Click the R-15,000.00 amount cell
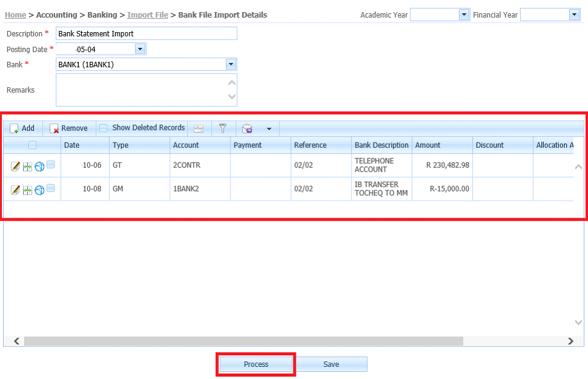Screen dimensions: 588x379 442,189
